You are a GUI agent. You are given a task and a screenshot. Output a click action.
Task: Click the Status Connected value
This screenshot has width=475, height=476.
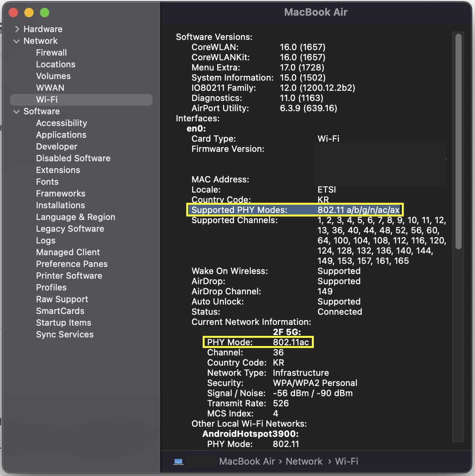340,312
